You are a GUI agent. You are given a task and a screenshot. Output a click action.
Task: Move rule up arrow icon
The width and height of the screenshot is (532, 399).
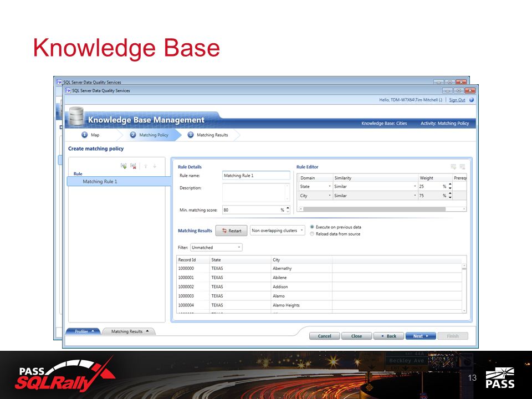pos(146,166)
